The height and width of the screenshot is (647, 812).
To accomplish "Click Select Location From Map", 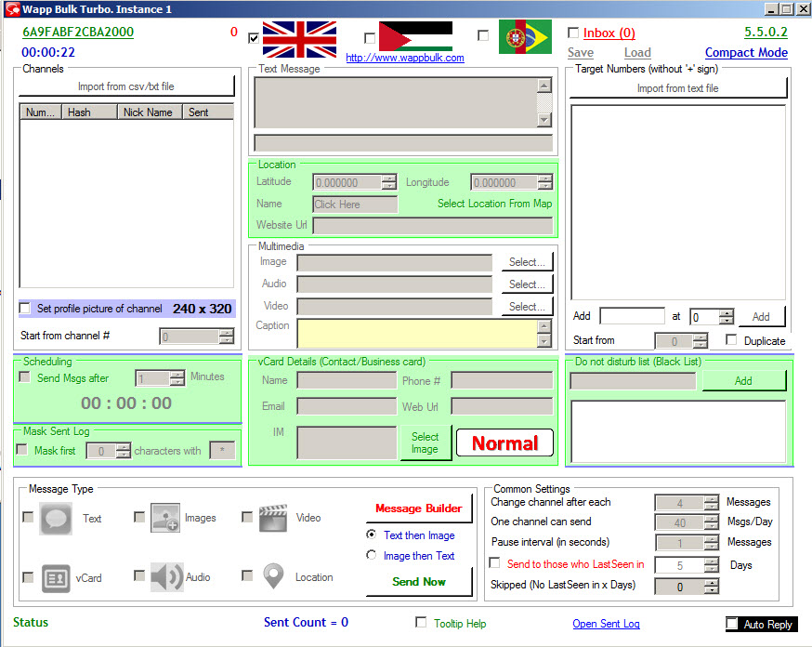I will [494, 204].
